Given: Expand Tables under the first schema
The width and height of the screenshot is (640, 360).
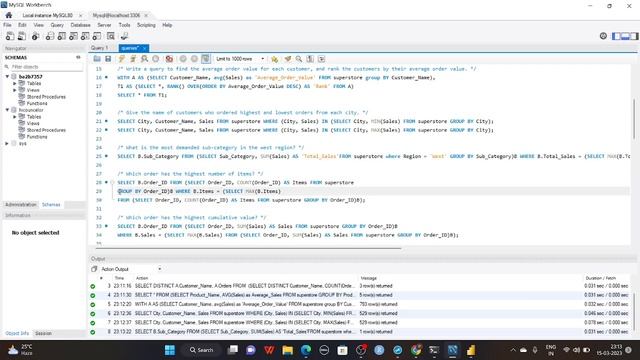Looking at the screenshot, I should click(x=15, y=83).
